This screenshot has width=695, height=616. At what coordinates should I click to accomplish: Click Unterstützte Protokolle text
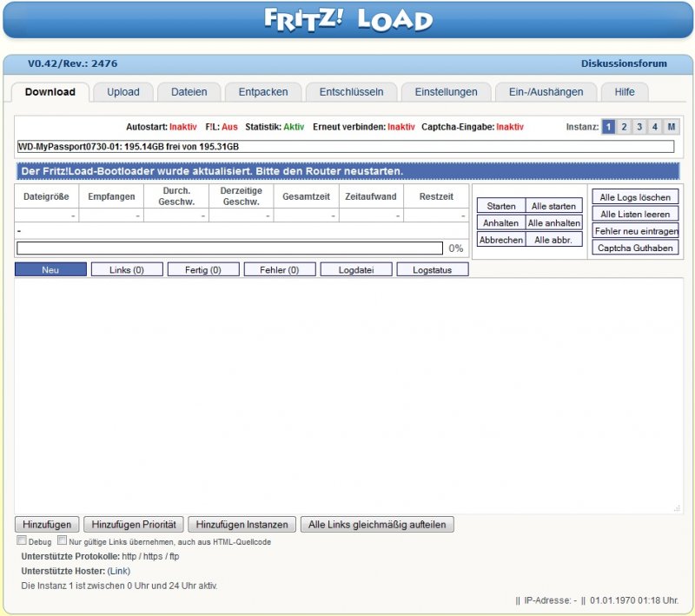(100, 556)
